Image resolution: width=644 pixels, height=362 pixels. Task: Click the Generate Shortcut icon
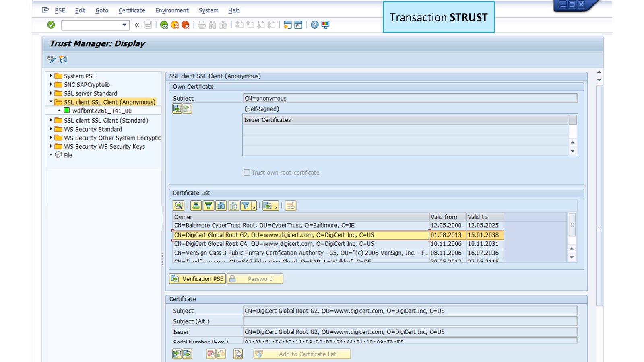point(298,25)
